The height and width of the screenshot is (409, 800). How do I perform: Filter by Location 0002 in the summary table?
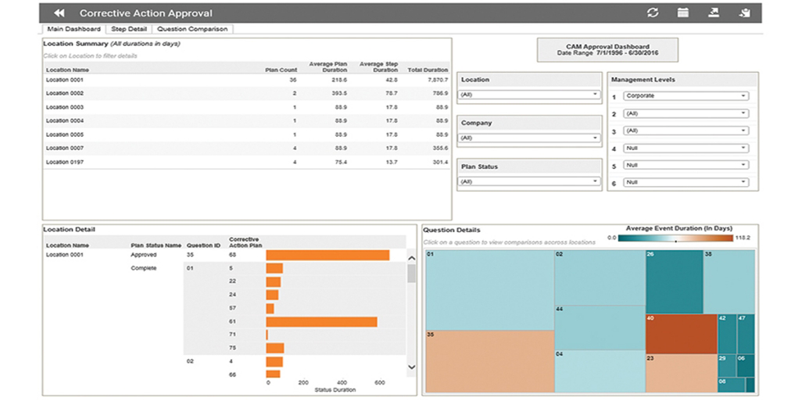[x=64, y=92]
